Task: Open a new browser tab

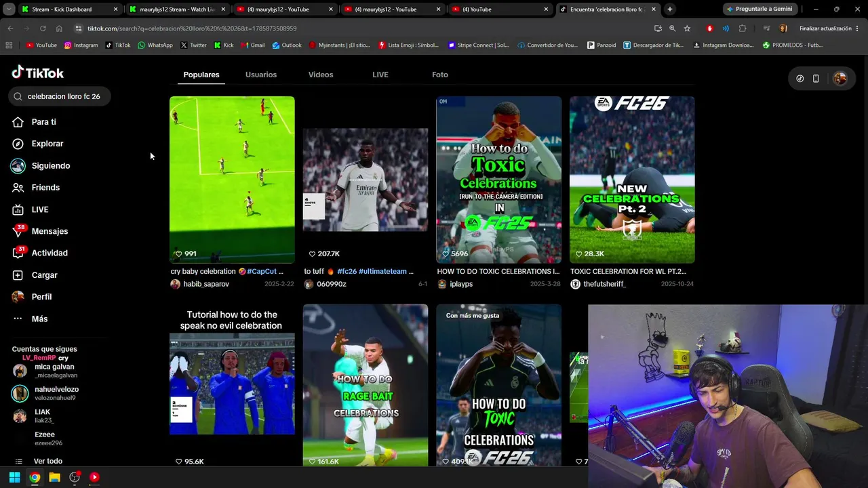Action: coord(670,9)
